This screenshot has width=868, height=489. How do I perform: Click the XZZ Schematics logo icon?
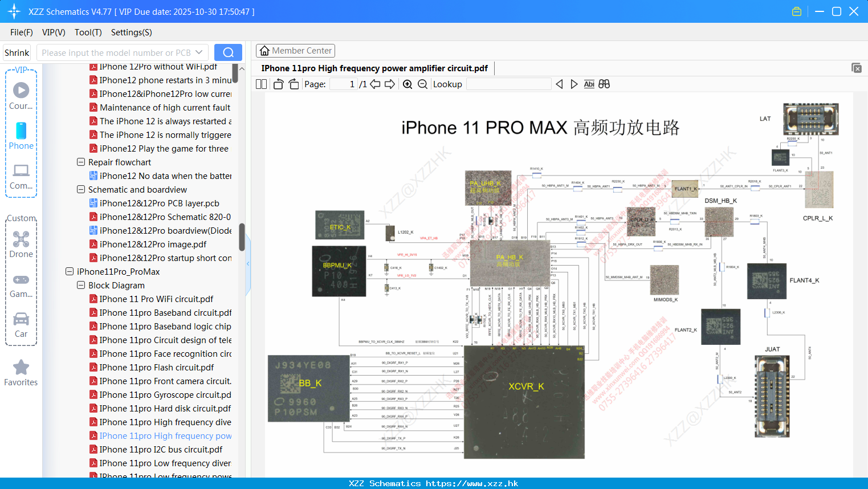coord(14,11)
